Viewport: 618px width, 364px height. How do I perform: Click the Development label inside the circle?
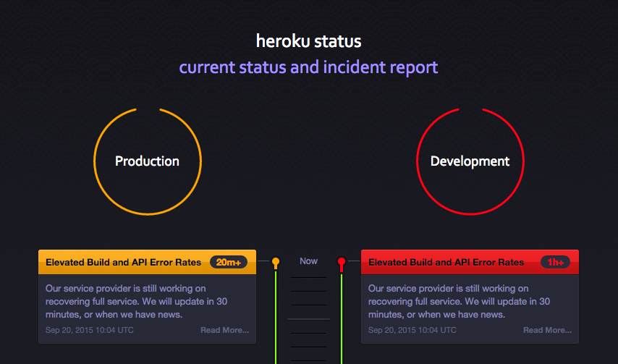[x=470, y=161]
